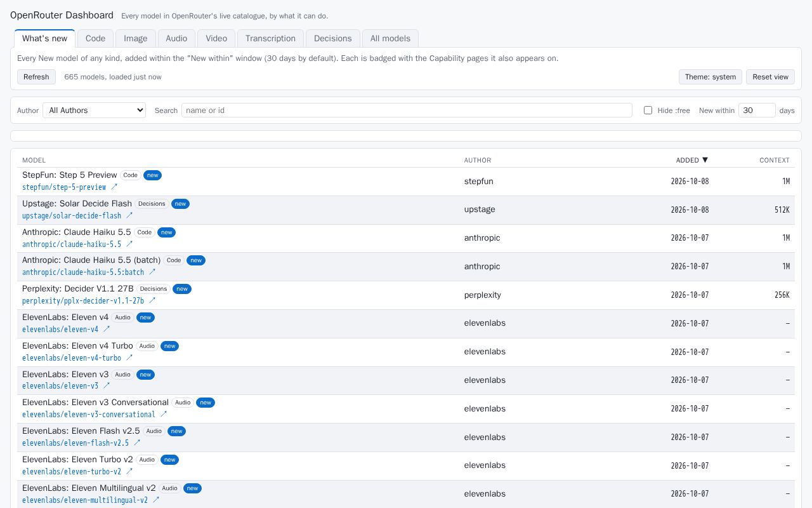
Task: Click the new badge on Eleven Multilingual v2
Action: pos(193,488)
